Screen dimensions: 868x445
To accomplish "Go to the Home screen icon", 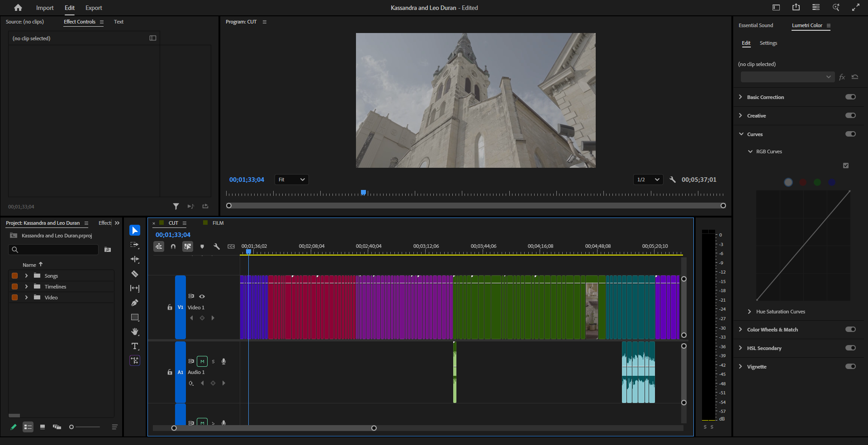I will tap(18, 8).
